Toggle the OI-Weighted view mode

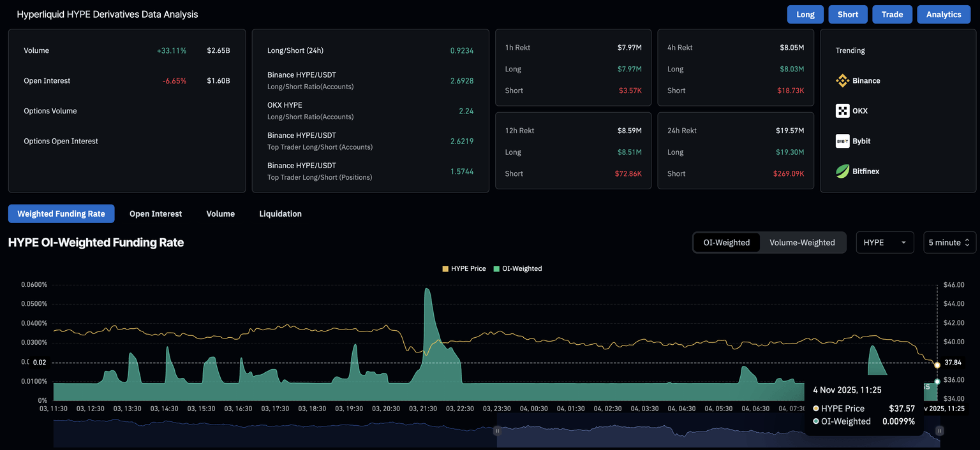[727, 242]
